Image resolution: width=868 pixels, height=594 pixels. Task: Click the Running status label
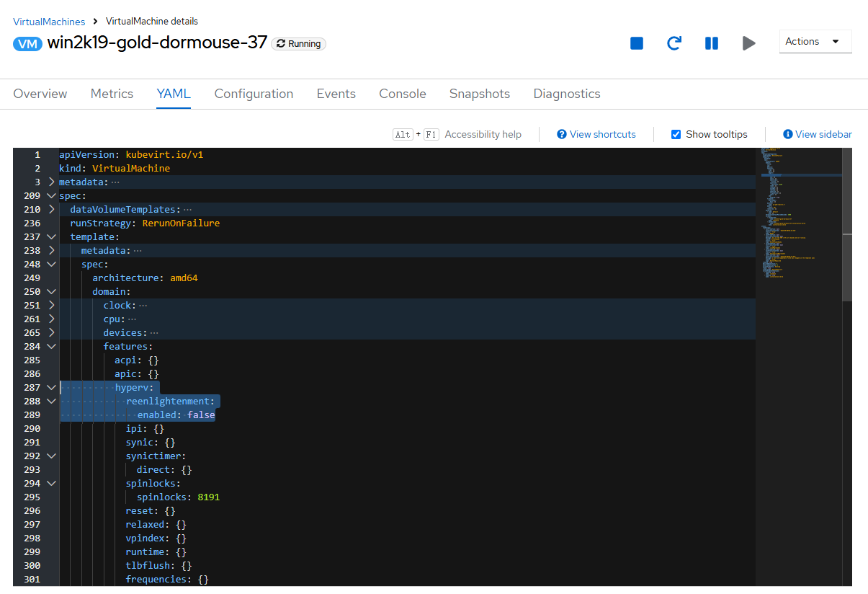[x=299, y=44]
